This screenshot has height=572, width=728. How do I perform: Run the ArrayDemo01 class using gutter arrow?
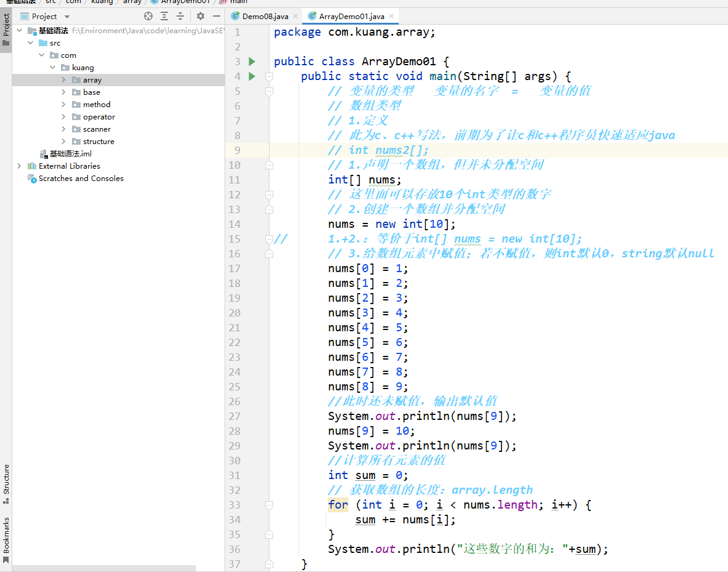252,62
